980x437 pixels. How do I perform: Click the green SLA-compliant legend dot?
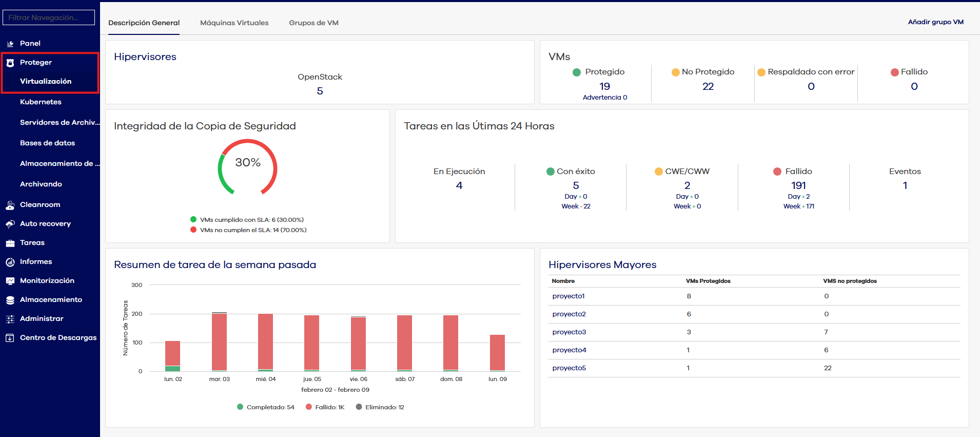[193, 219]
